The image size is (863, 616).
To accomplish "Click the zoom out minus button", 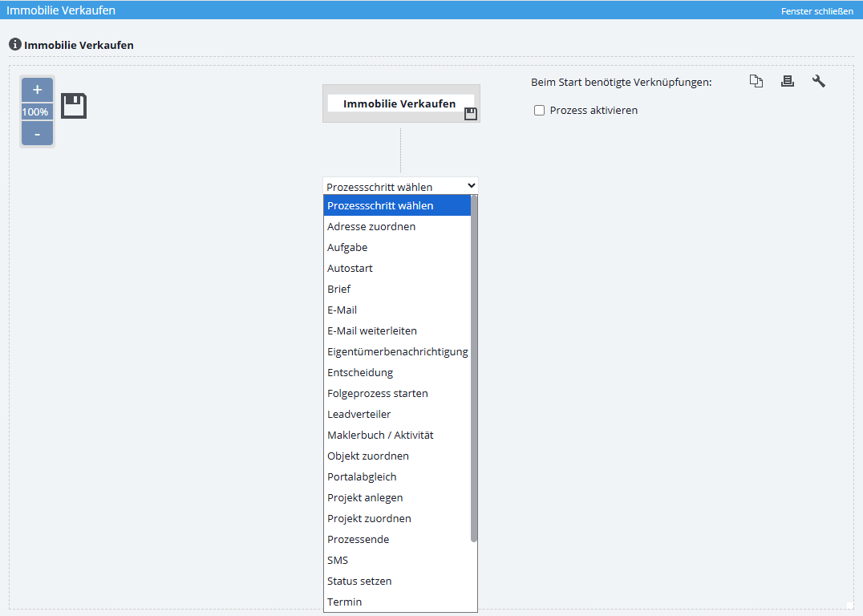I will point(37,134).
